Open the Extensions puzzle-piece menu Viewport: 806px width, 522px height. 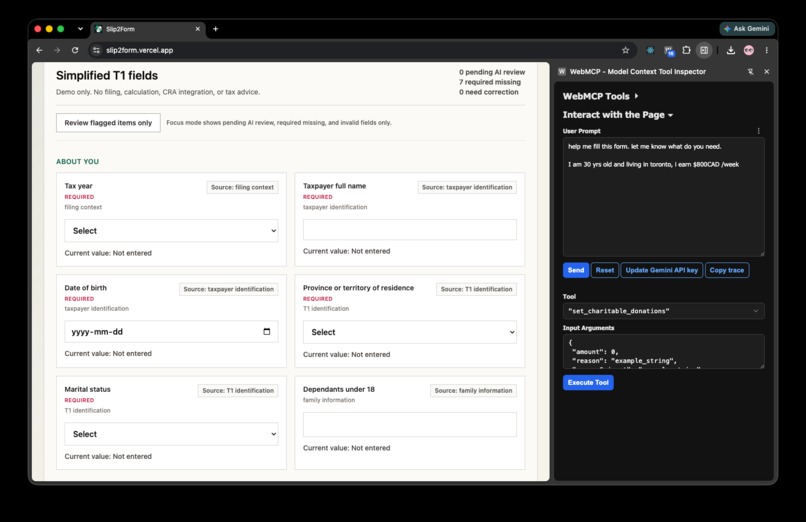(686, 50)
